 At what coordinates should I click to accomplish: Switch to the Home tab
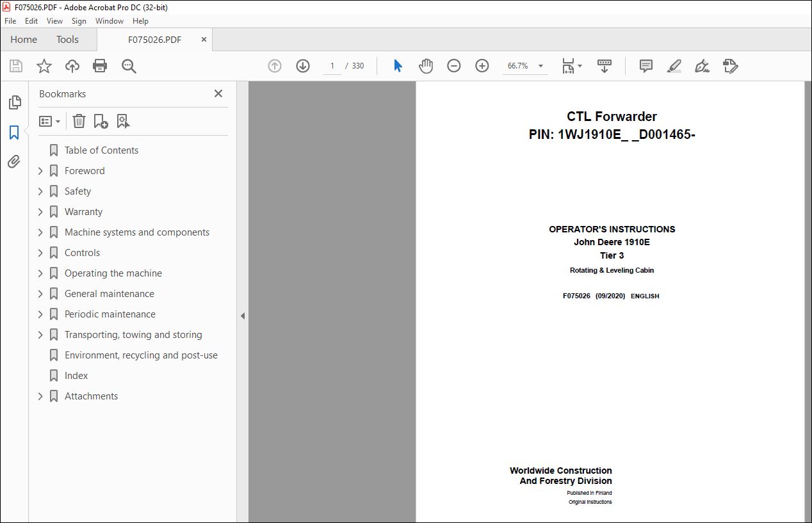24,40
